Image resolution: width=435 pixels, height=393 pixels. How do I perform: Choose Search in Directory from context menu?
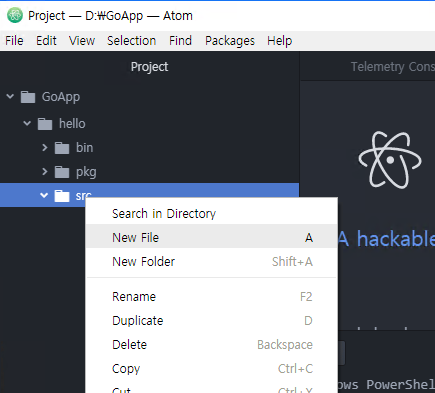[212, 213]
